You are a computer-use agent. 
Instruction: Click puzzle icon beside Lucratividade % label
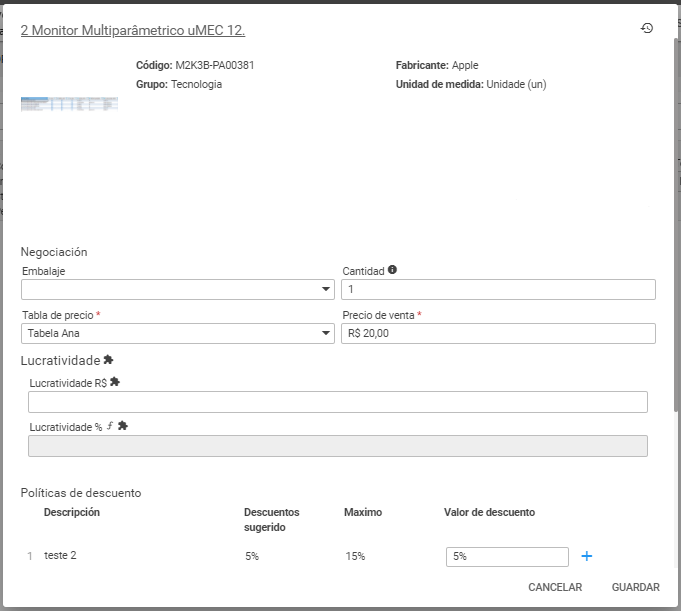(123, 426)
